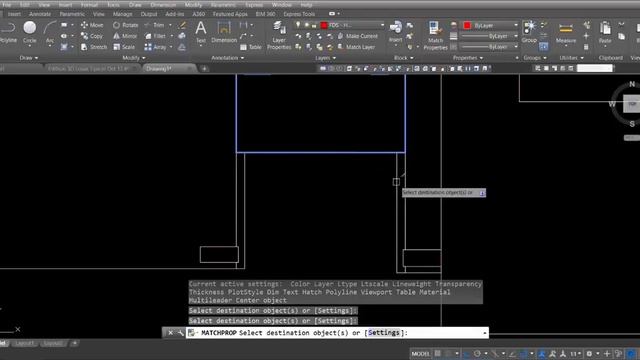Toggle annotation visibility in status bar
The image size is (640, 360).
pos(542,353)
